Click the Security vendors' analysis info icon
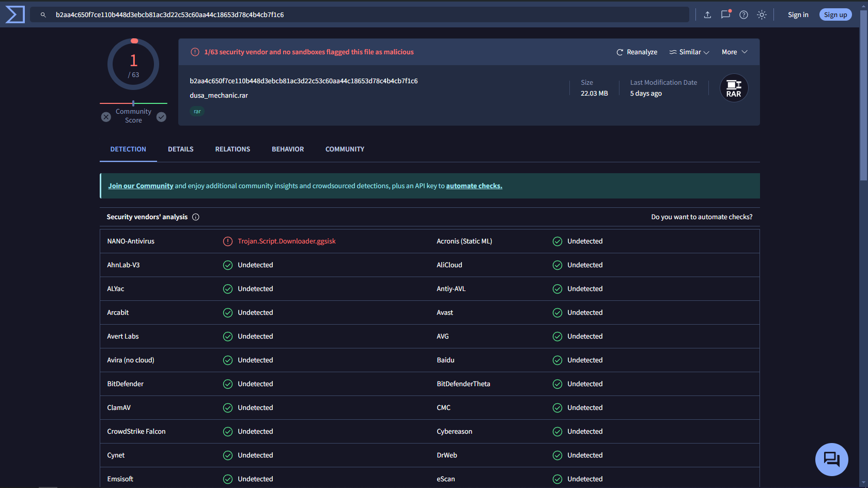This screenshot has width=868, height=488. tap(196, 217)
